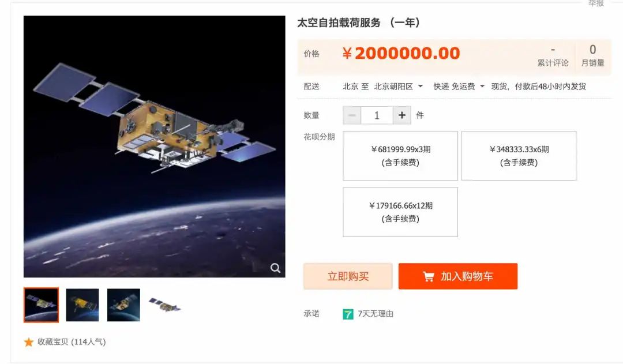Click the quantity input field
The height and width of the screenshot is (364, 623).
377,115
